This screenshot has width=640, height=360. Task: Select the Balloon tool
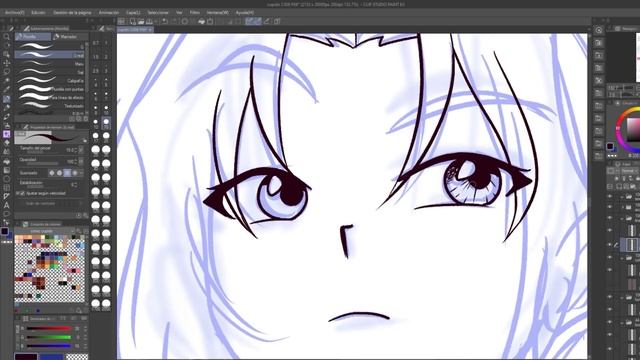(7, 214)
